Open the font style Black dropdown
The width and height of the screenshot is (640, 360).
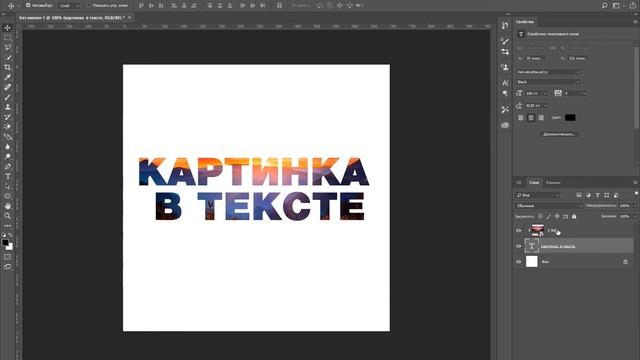click(x=548, y=82)
